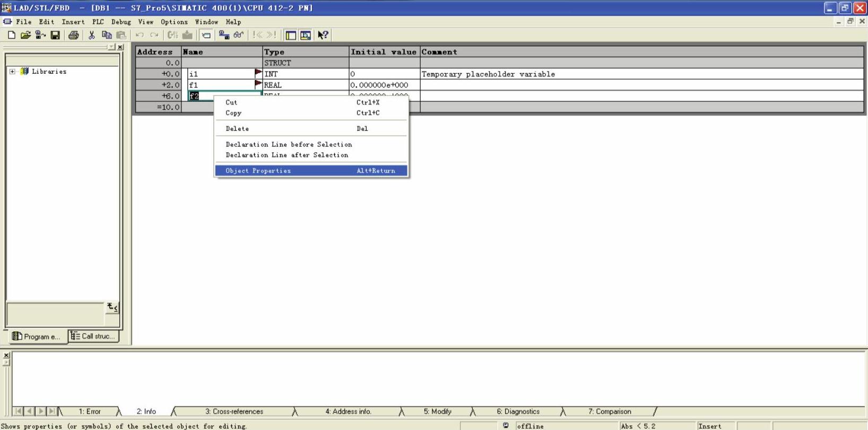Switch to the 3: Cross-references tab
This screenshot has width=868, height=430.
pos(234,411)
